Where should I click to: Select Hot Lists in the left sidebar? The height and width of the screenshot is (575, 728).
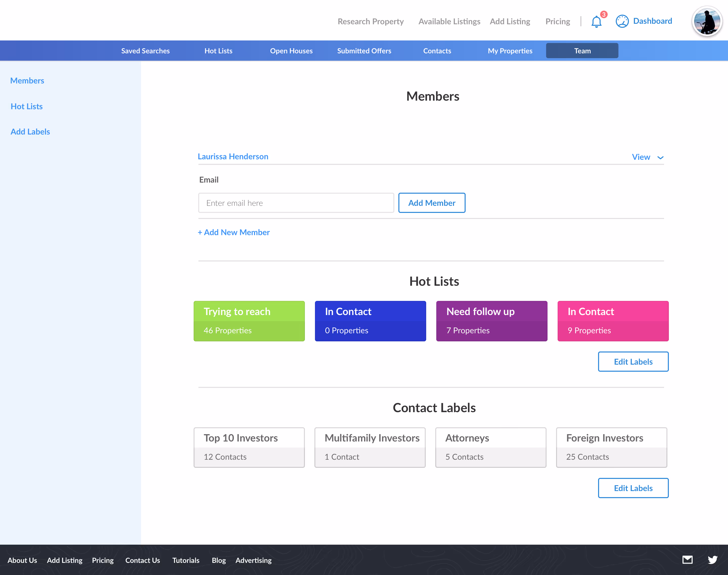pos(27,106)
